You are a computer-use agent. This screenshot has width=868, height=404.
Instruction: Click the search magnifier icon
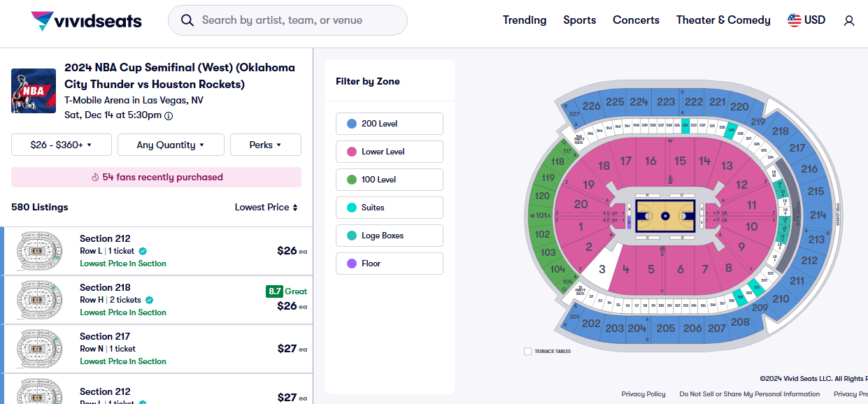(187, 20)
